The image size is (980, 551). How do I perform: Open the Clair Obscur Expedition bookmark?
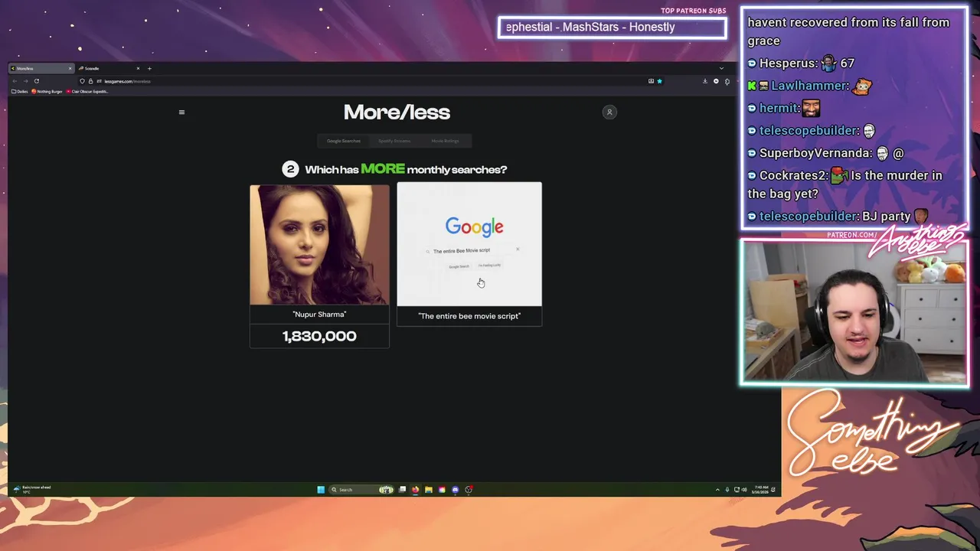(x=88, y=91)
